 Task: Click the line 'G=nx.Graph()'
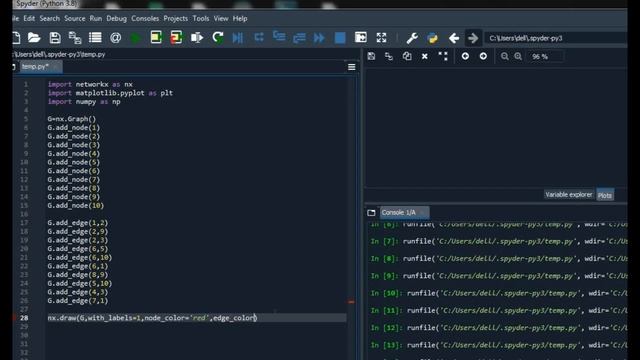71,119
